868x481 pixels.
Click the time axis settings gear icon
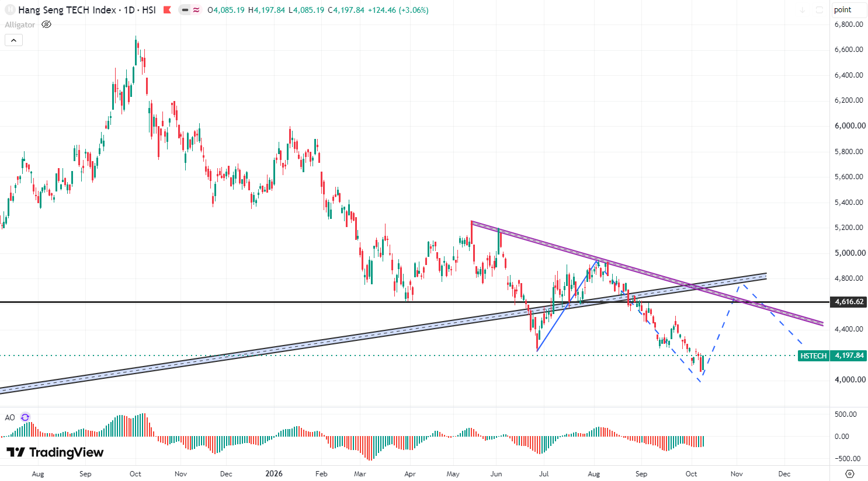tap(850, 473)
